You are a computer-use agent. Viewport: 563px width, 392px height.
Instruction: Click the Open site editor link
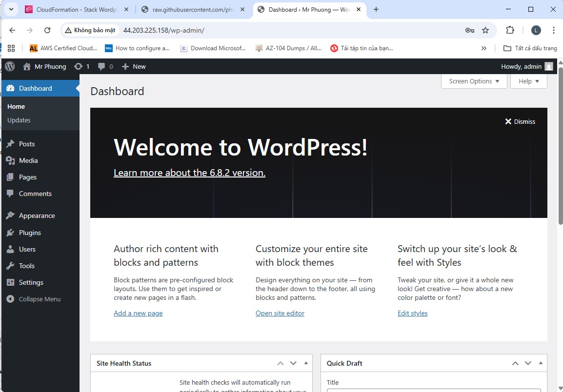pyautogui.click(x=280, y=313)
